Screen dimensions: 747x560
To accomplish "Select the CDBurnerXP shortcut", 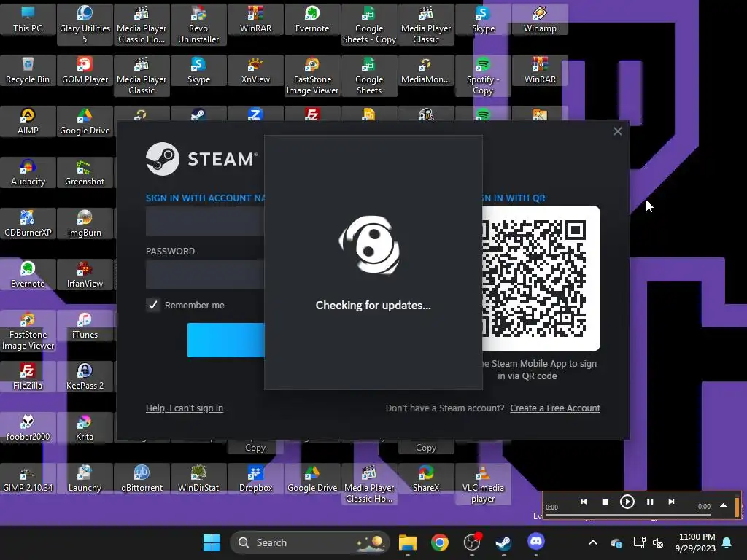I will point(28,223).
